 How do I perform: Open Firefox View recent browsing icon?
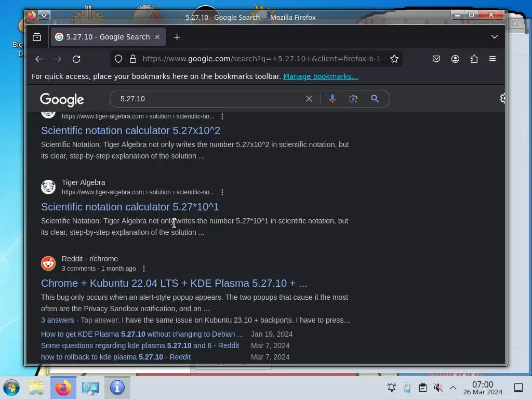click(x=37, y=37)
